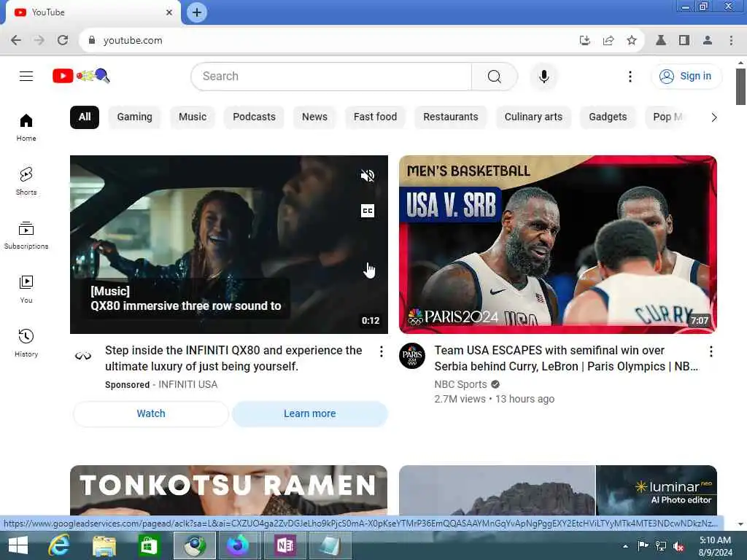Select the Restaurants filter chip

coord(451,117)
